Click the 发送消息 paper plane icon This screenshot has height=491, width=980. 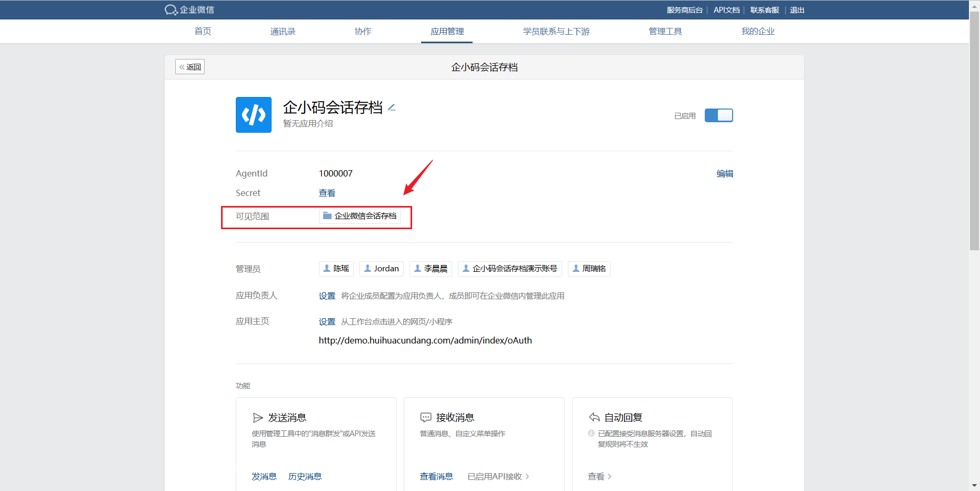tap(258, 418)
